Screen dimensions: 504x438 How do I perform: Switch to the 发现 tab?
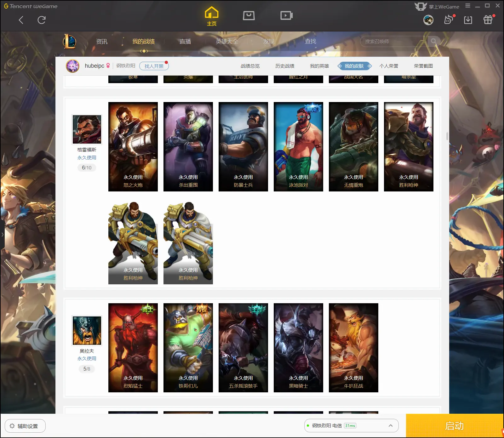[268, 41]
